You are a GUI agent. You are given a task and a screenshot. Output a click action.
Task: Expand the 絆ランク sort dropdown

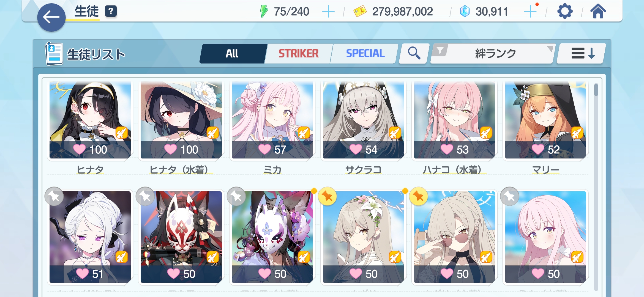495,53
